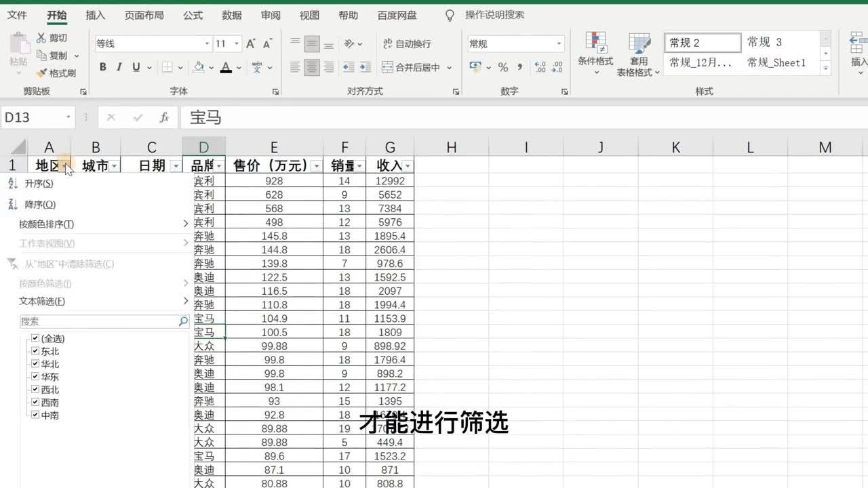This screenshot has height=488, width=868.
Task: Click the search magnifier in the filter box
Action: pos(183,321)
